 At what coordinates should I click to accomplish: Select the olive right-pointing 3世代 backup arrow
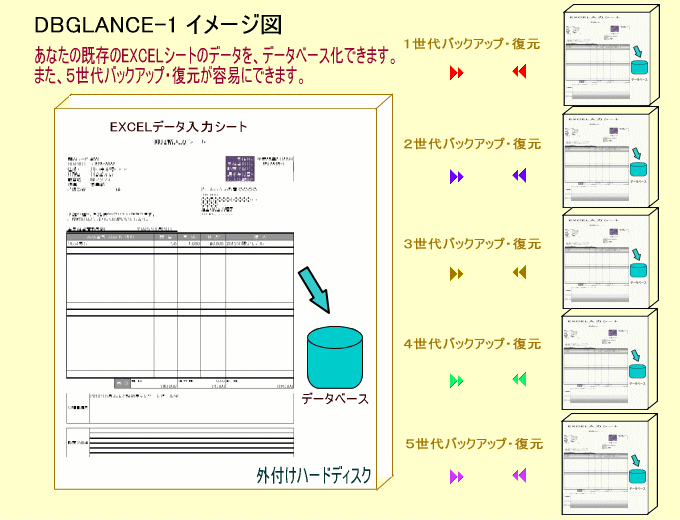point(457,273)
